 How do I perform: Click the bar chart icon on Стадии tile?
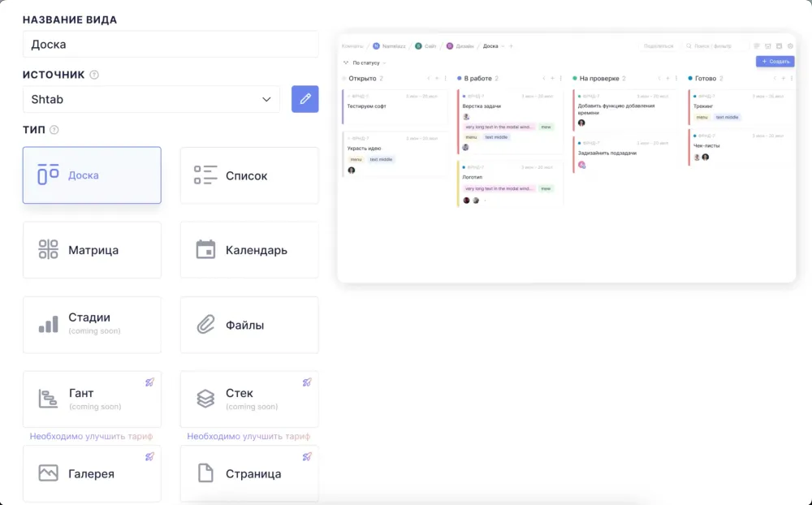[x=48, y=325]
